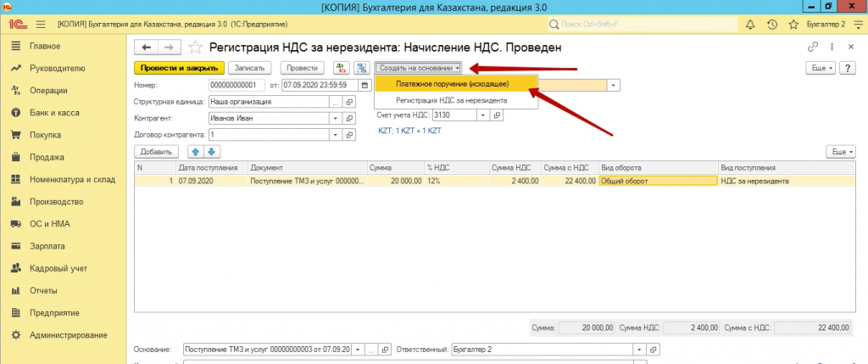Open top Еще dropdown menu
This screenshot has height=364, width=868.
coord(822,68)
